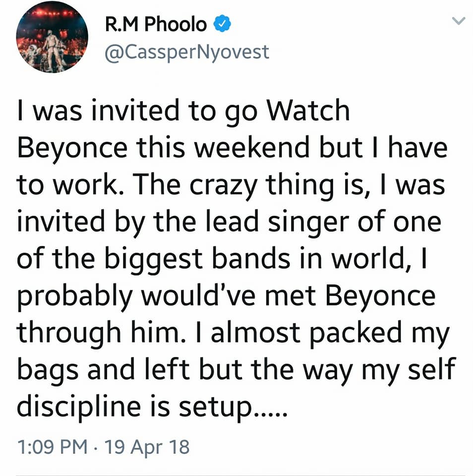This screenshot has width=473, height=476.
Task: Open R.M Phoolo's round profile picture
Action: (52, 37)
